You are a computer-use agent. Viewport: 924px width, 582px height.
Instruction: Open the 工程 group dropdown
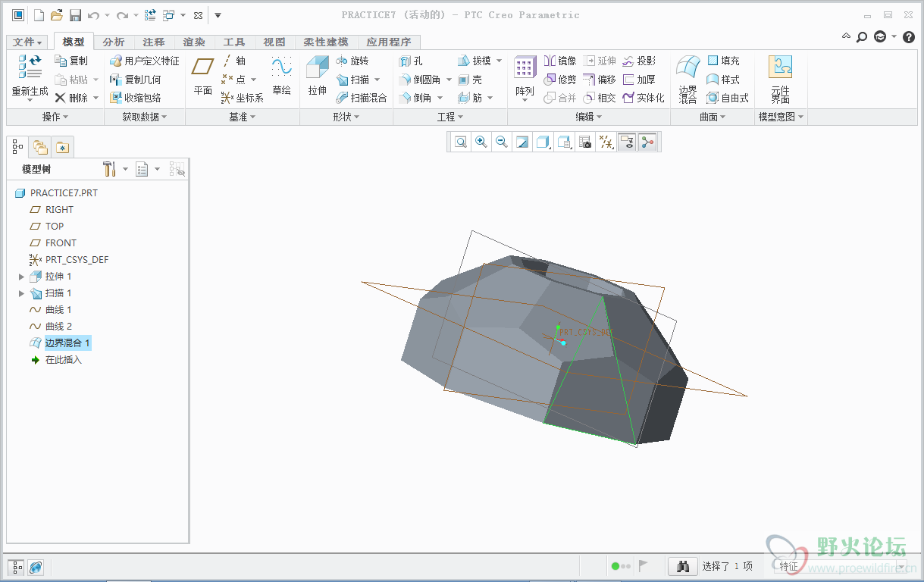pos(450,117)
